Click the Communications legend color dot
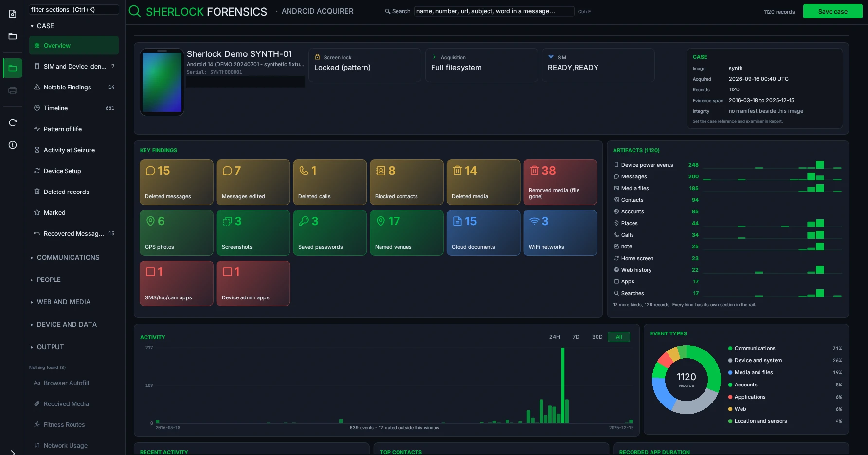 point(730,348)
